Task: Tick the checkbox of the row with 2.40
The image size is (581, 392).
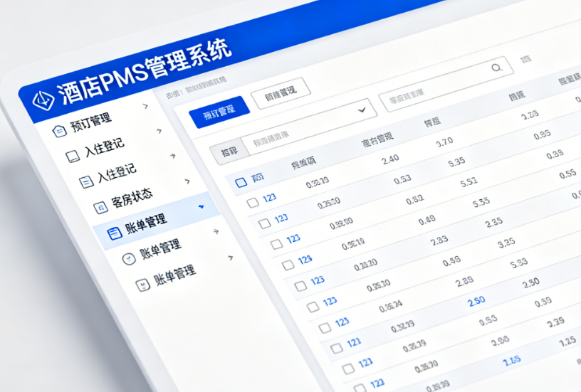Action: [x=253, y=203]
